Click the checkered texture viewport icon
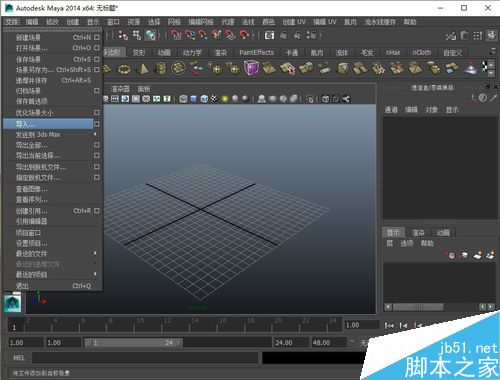Screen dimensions: 500x380 pyautogui.click(x=214, y=99)
